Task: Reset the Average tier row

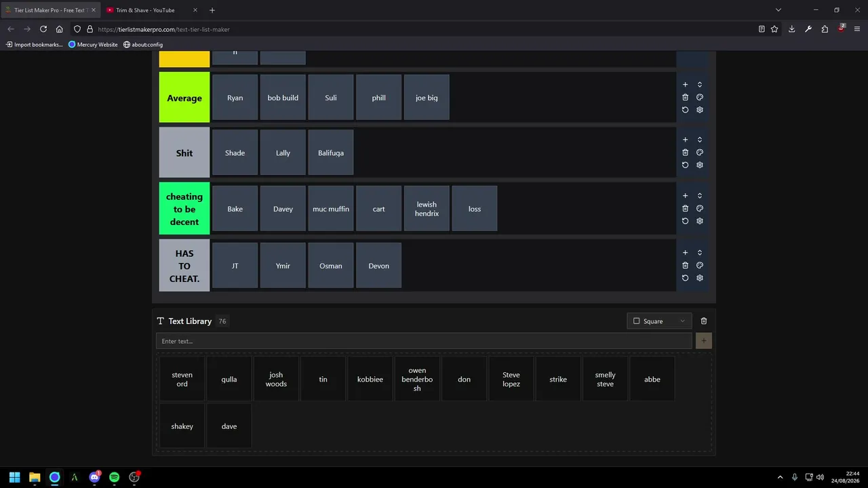Action: [685, 110]
